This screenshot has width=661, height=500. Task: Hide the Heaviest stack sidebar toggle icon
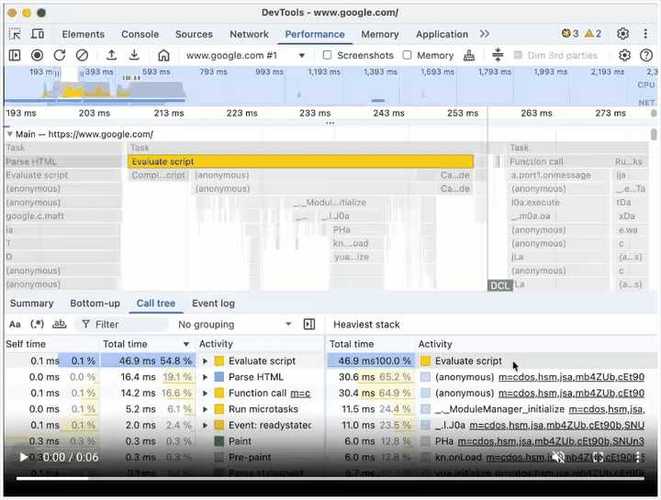(x=309, y=324)
